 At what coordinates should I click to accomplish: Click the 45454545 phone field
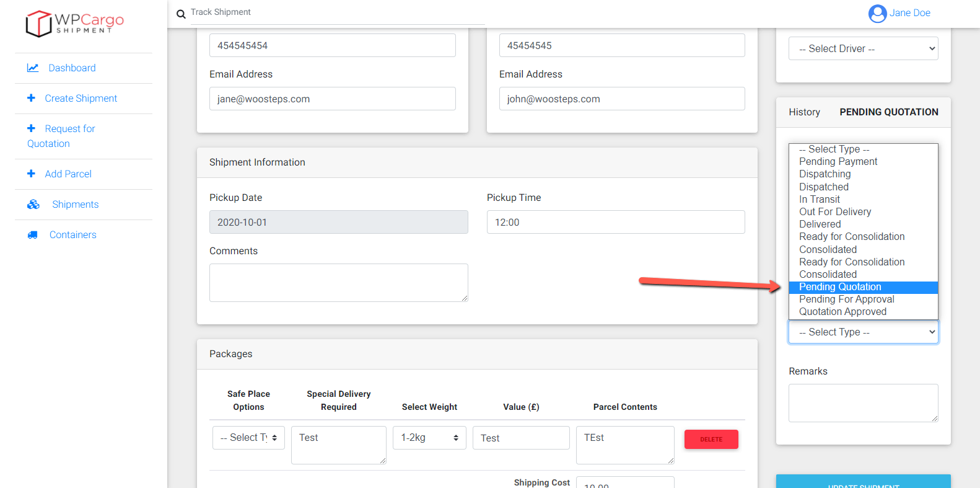point(622,45)
